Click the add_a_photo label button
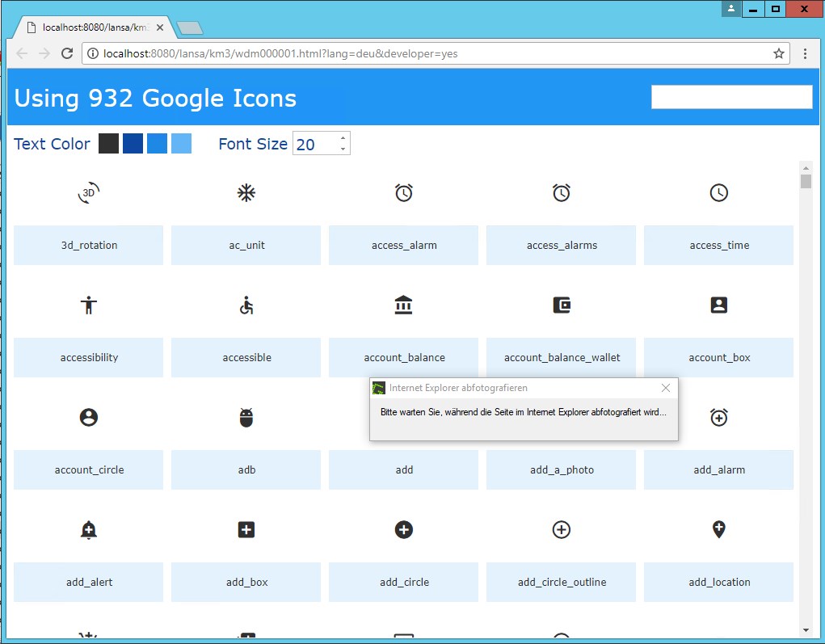Image resolution: width=825 pixels, height=644 pixels. click(562, 469)
